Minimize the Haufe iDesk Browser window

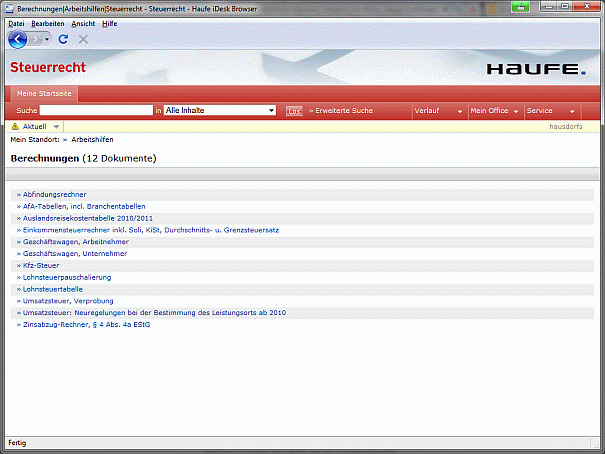(549, 6)
